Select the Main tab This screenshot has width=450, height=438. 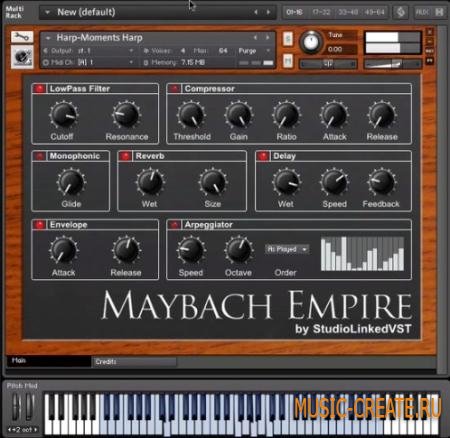pyautogui.click(x=49, y=361)
